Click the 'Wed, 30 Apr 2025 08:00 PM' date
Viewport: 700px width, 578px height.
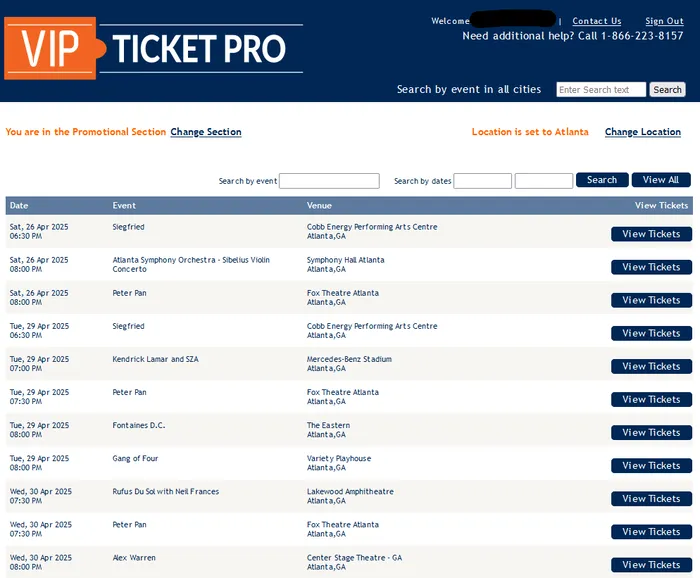point(41,562)
